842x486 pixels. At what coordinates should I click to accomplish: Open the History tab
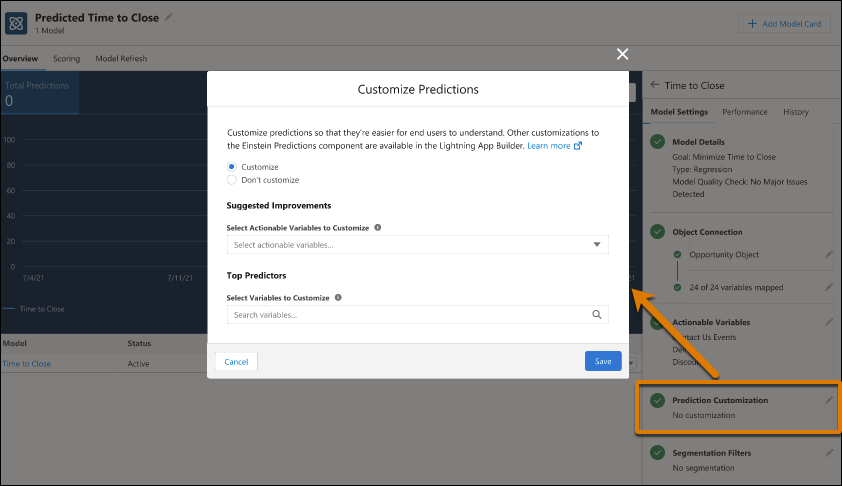(x=795, y=112)
